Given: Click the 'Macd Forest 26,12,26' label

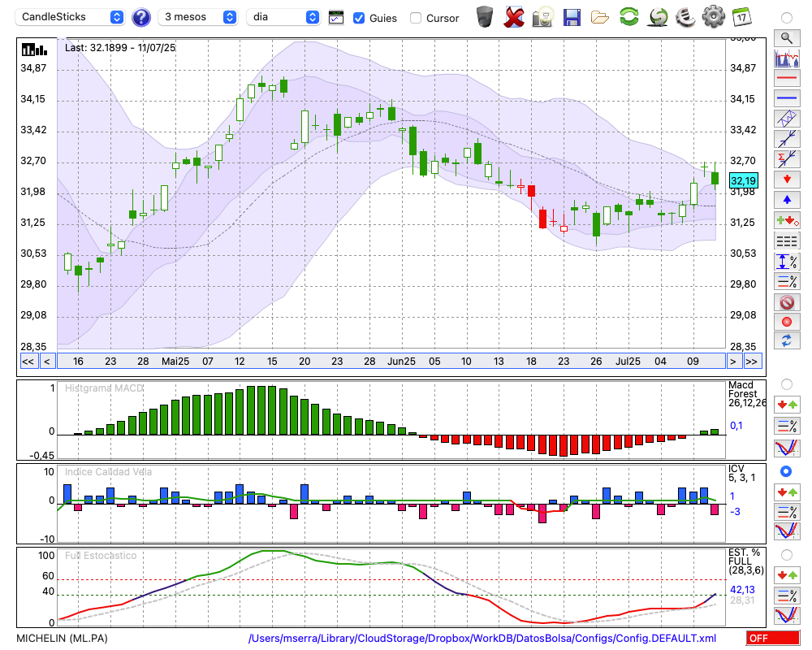Looking at the screenshot, I should click(747, 394).
